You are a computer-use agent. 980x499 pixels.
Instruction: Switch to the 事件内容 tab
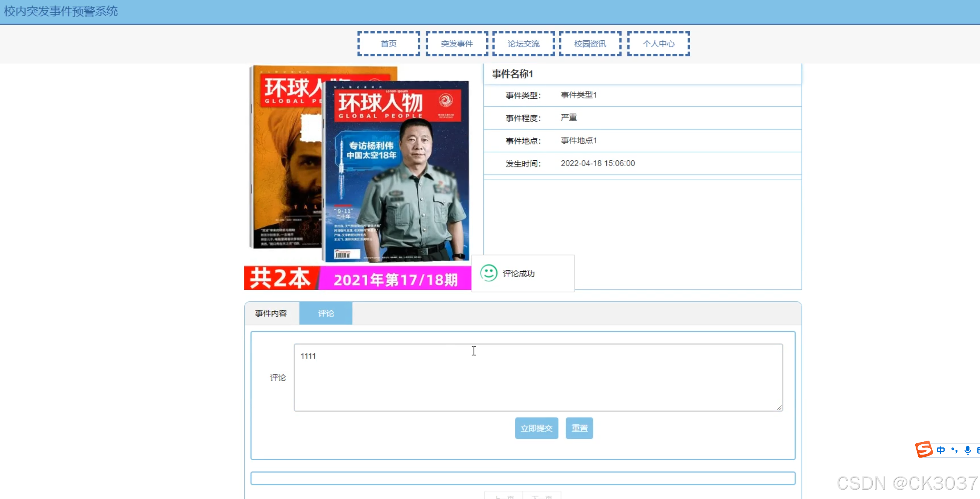(271, 313)
